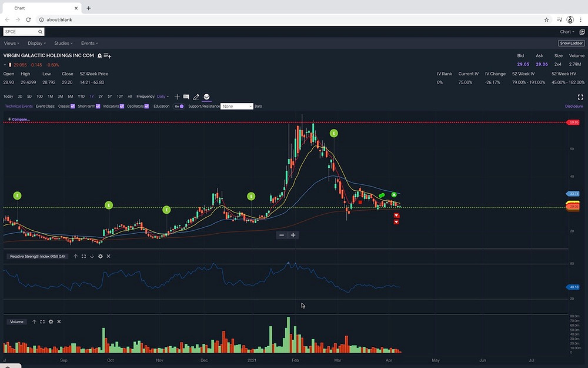The height and width of the screenshot is (368, 588).
Task: Add SPCE to a watchlist via list-plus icon
Action: (x=107, y=55)
